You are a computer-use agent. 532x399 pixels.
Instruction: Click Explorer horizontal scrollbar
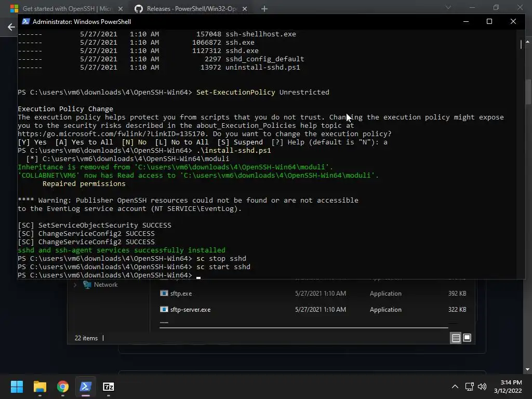pyautogui.click(x=303, y=328)
